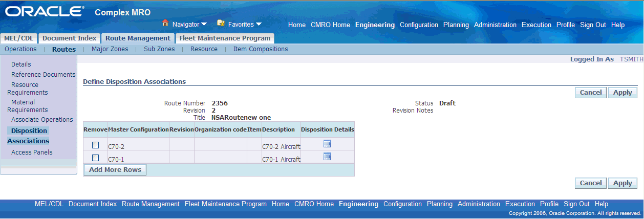Click Administration in the top bar

[496, 25]
